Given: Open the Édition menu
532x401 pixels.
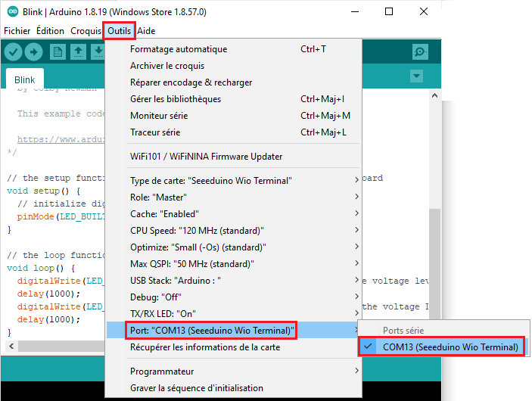Looking at the screenshot, I should 50,31.
